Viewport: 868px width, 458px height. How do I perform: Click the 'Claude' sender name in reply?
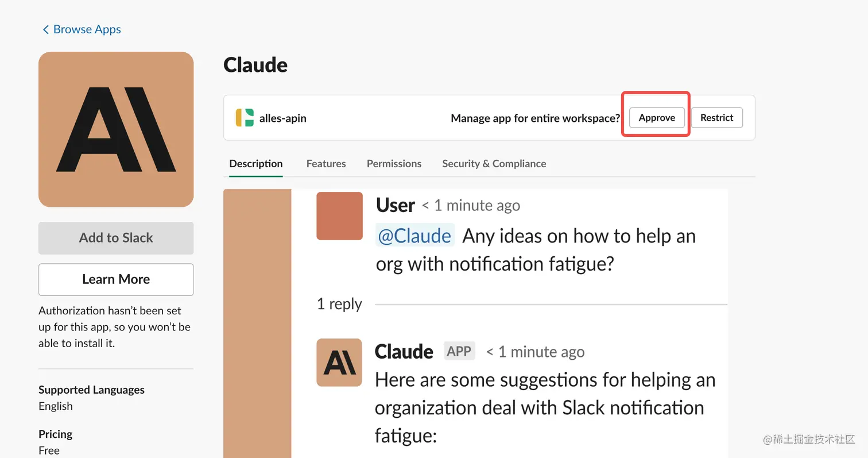[x=404, y=351]
